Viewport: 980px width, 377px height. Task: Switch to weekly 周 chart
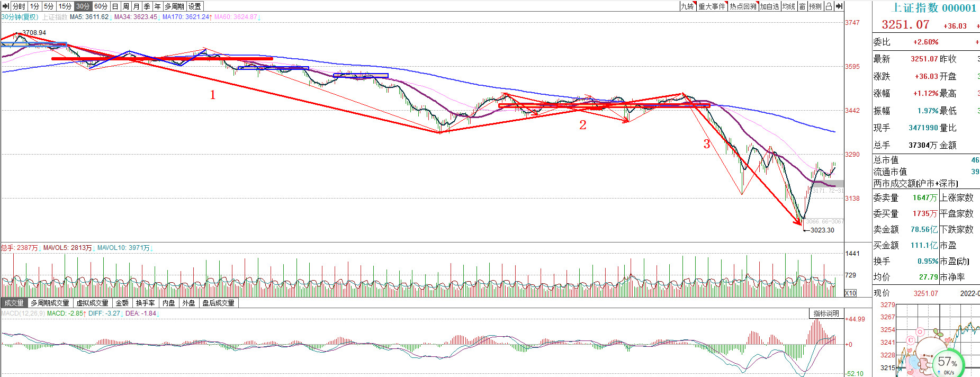[126, 6]
